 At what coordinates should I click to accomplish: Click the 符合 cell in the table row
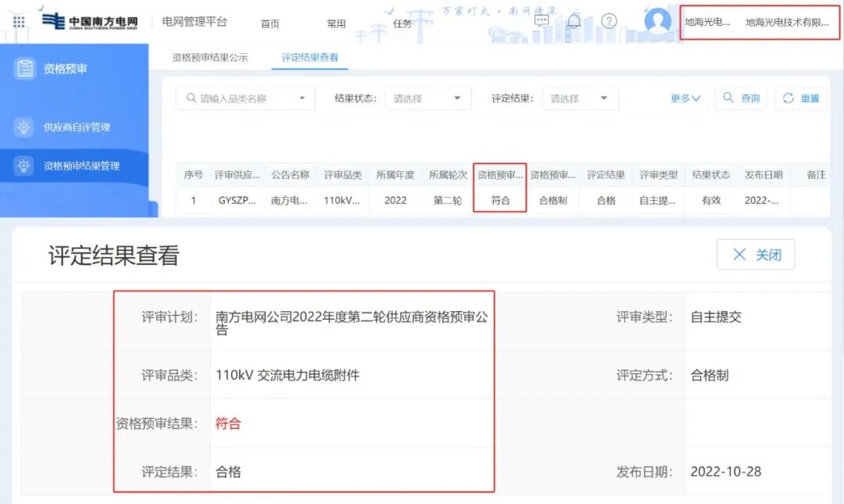[x=500, y=200]
